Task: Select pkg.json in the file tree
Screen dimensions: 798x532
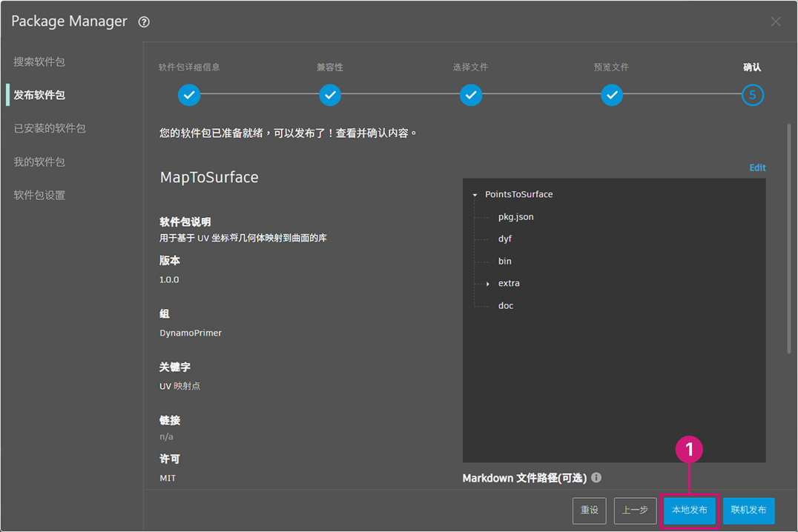Action: click(515, 216)
